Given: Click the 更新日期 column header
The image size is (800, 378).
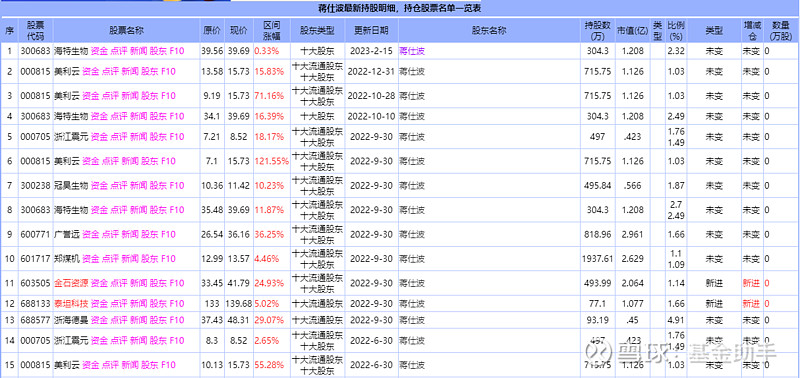Looking at the screenshot, I should click(371, 31).
